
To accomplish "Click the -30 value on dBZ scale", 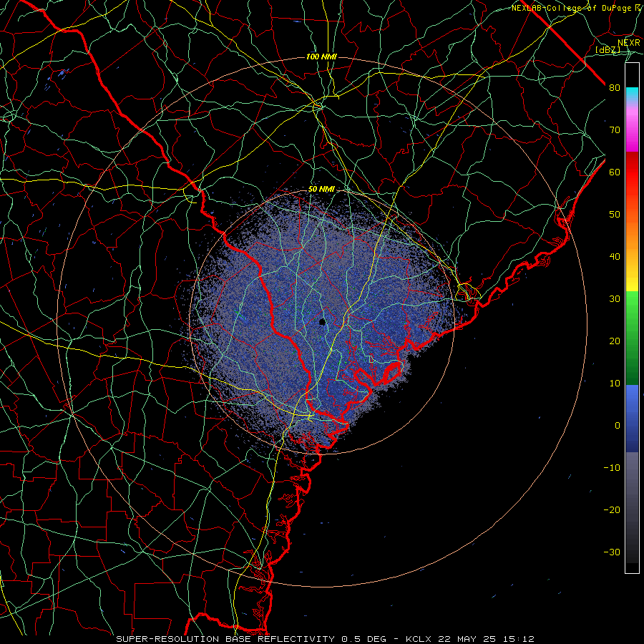I will click(x=612, y=552).
